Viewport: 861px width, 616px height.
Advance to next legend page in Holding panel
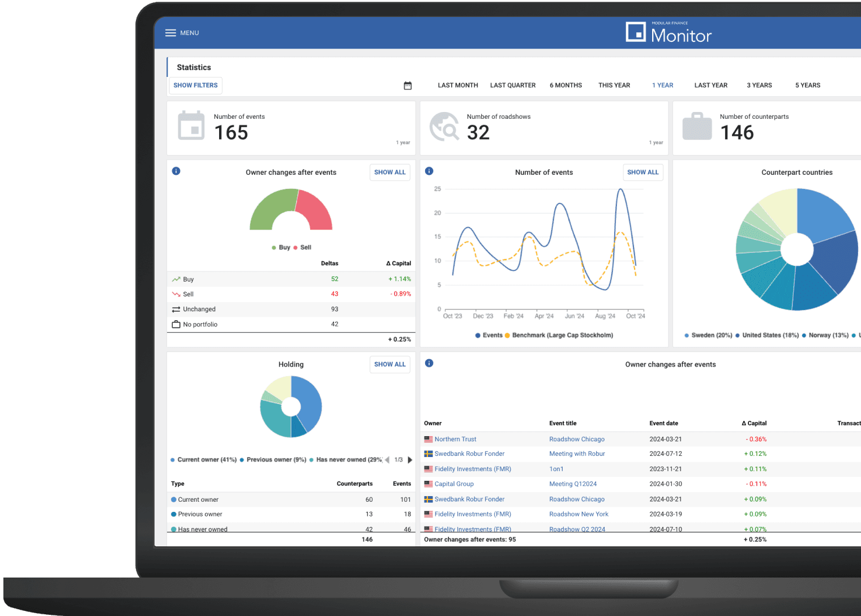(x=410, y=460)
